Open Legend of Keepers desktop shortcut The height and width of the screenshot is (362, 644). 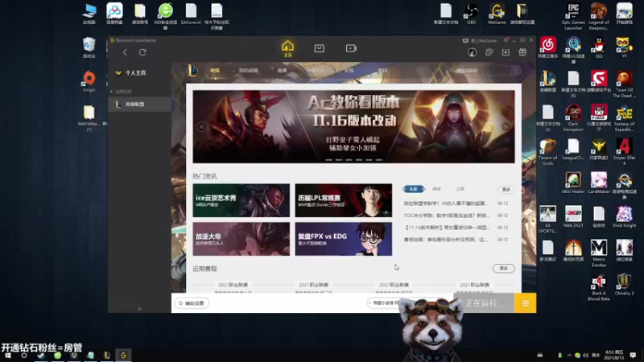(599, 16)
